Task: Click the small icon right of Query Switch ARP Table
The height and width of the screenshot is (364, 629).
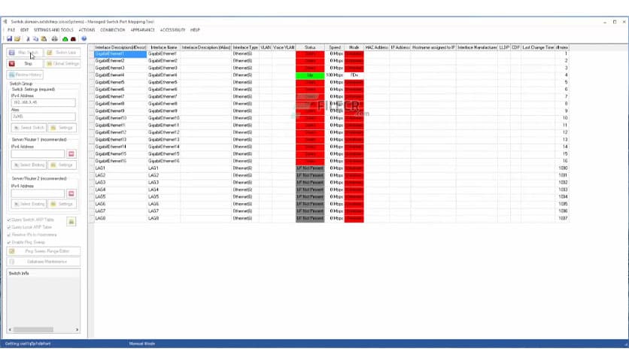Action: click(x=71, y=221)
